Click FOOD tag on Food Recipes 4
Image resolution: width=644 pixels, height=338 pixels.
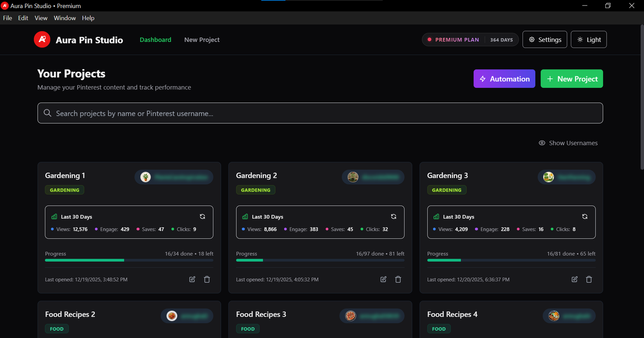click(439, 329)
